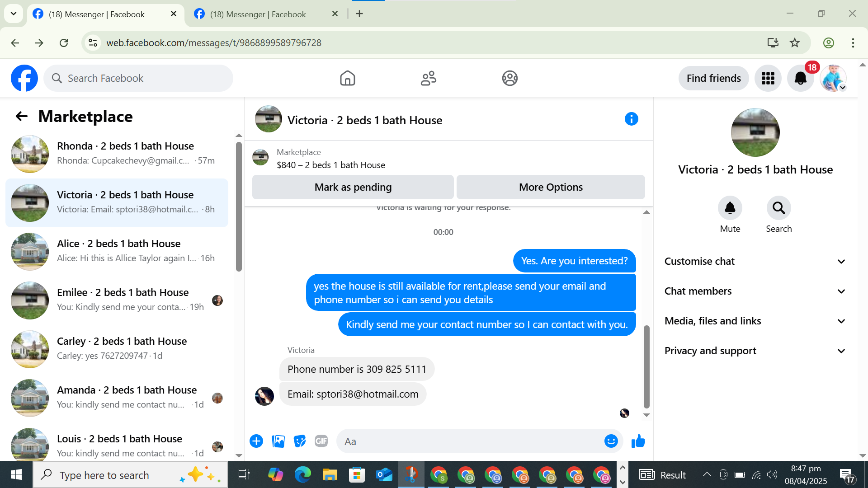Switch to the second Messenger browser tab
Image resolution: width=868 pixels, height=488 pixels.
tap(258, 14)
